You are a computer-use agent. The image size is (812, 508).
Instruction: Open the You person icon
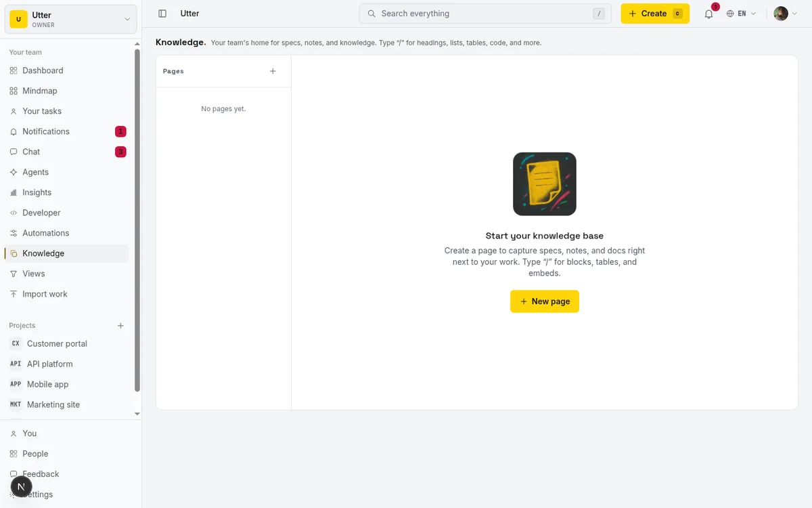(x=14, y=433)
